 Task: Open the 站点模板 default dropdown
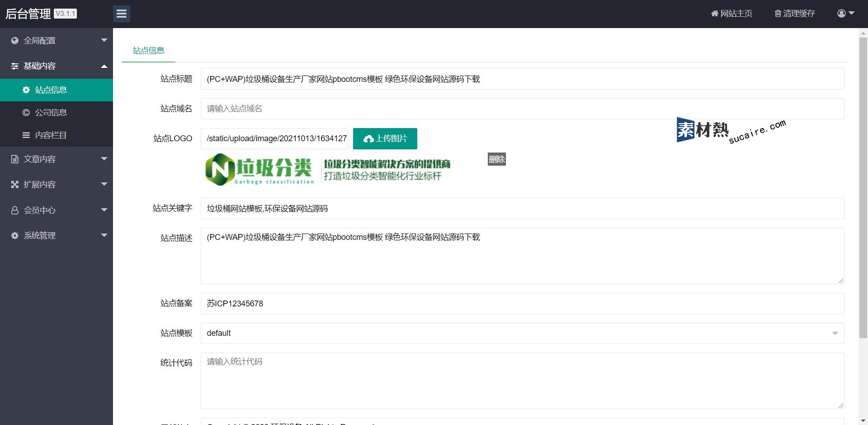[522, 333]
